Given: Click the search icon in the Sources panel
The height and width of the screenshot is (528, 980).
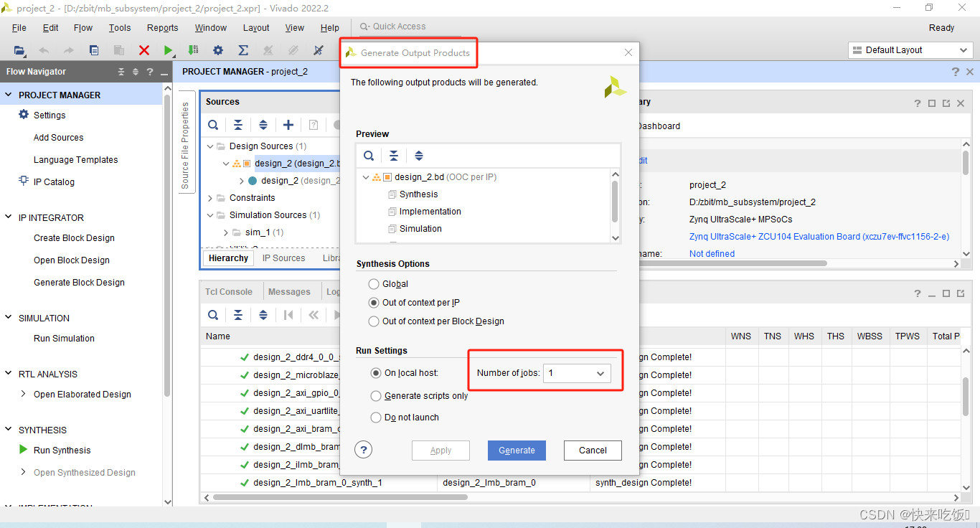Looking at the screenshot, I should click(212, 125).
